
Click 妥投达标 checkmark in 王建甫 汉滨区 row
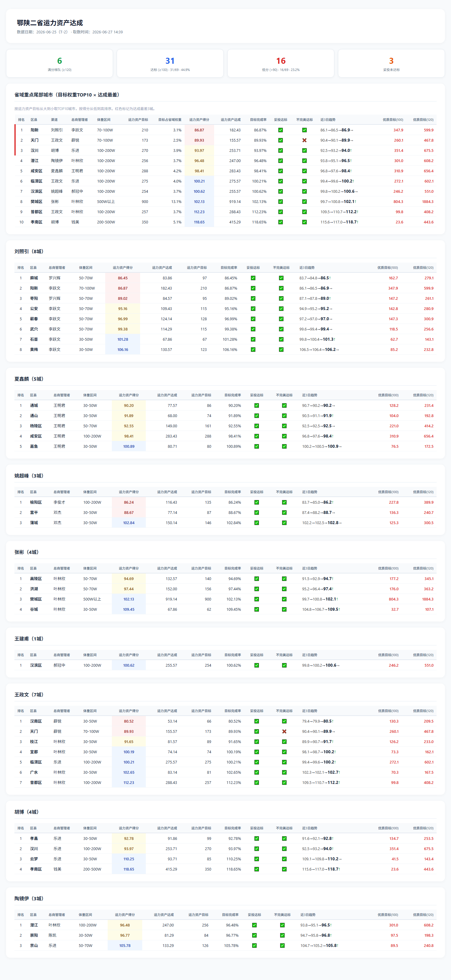(x=257, y=665)
